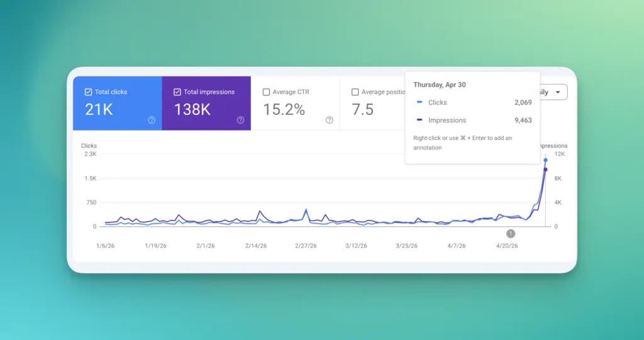This screenshot has height=340, width=644.
Task: Uncheck the Total clicks checkbox
Action: (x=88, y=92)
